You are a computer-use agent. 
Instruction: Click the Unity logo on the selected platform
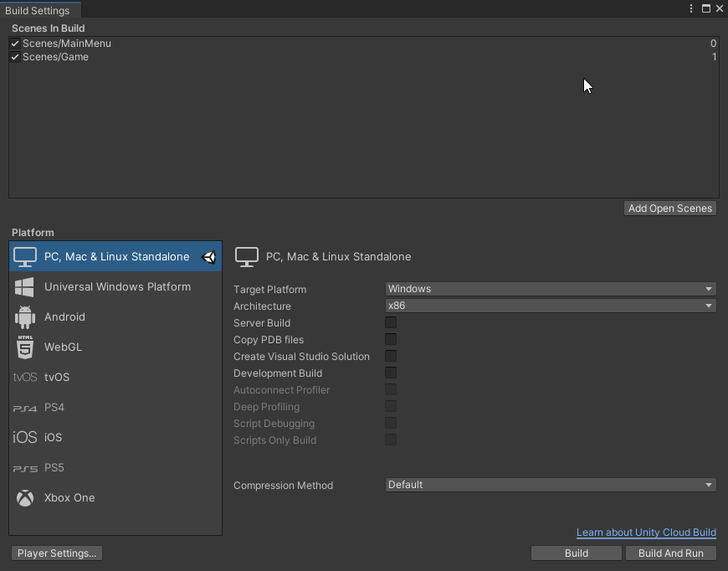click(209, 257)
